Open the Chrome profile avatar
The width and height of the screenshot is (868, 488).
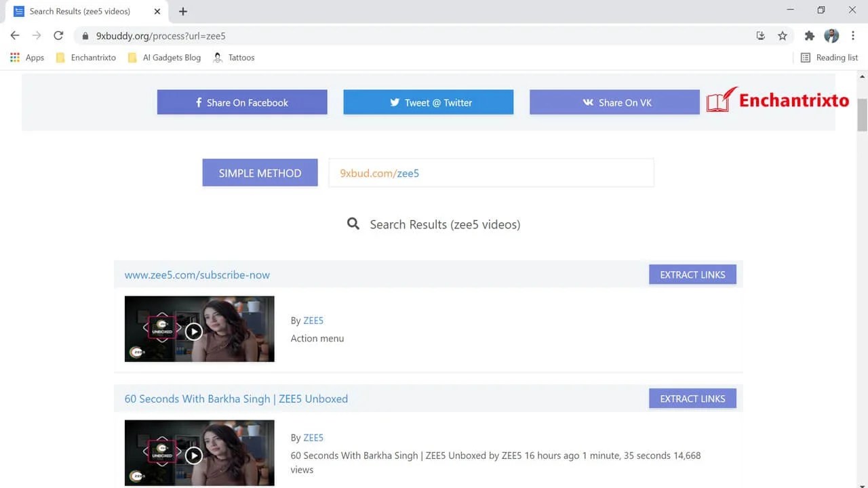click(x=831, y=36)
